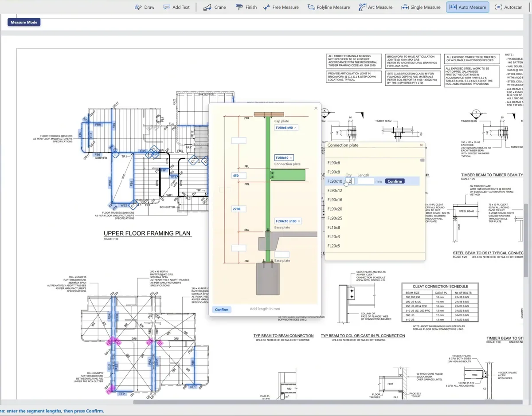Confirm the column segment lengths
Viewport: 532px width, 416px height.
[x=221, y=310]
